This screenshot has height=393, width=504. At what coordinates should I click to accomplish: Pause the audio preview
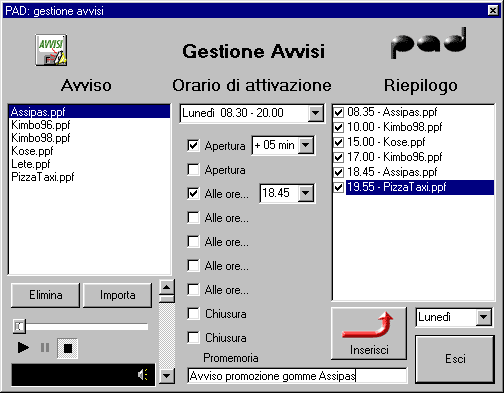(x=45, y=348)
